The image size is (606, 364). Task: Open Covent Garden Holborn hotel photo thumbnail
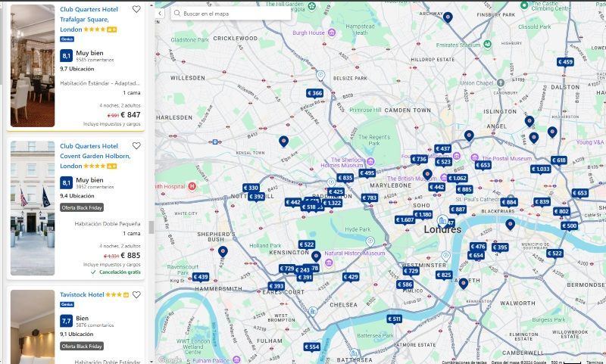click(33, 208)
